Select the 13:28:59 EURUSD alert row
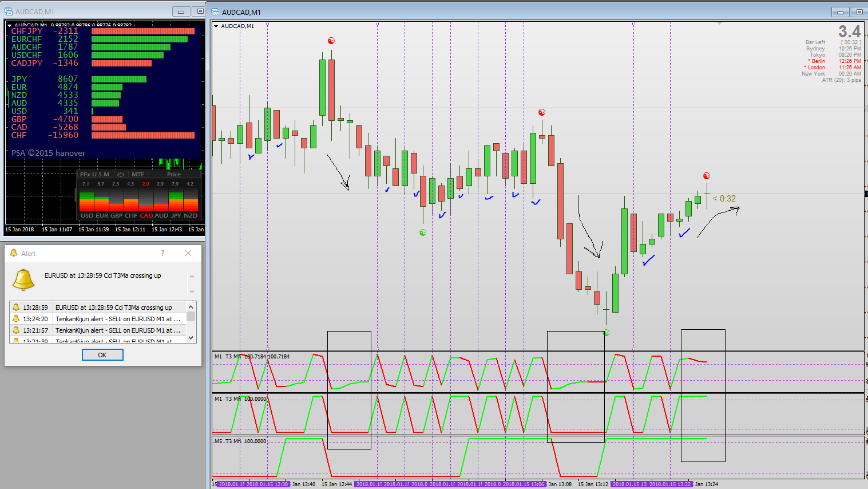 pyautogui.click(x=98, y=307)
